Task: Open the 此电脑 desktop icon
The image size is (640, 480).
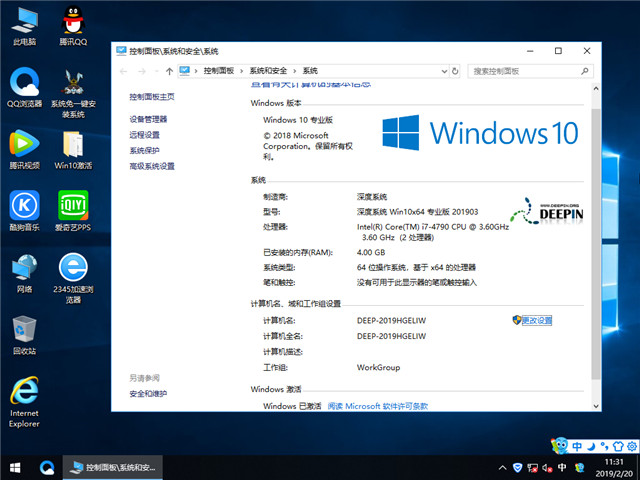Action: [24, 26]
